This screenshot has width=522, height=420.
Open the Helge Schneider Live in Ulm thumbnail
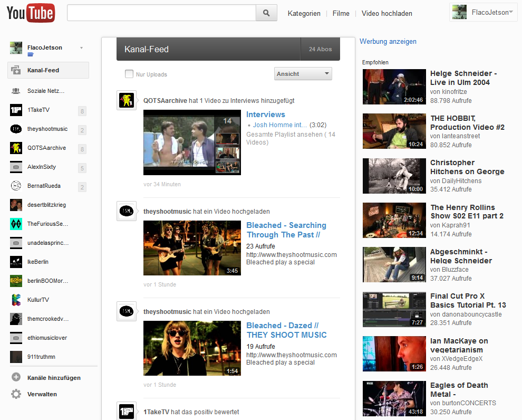click(394, 87)
